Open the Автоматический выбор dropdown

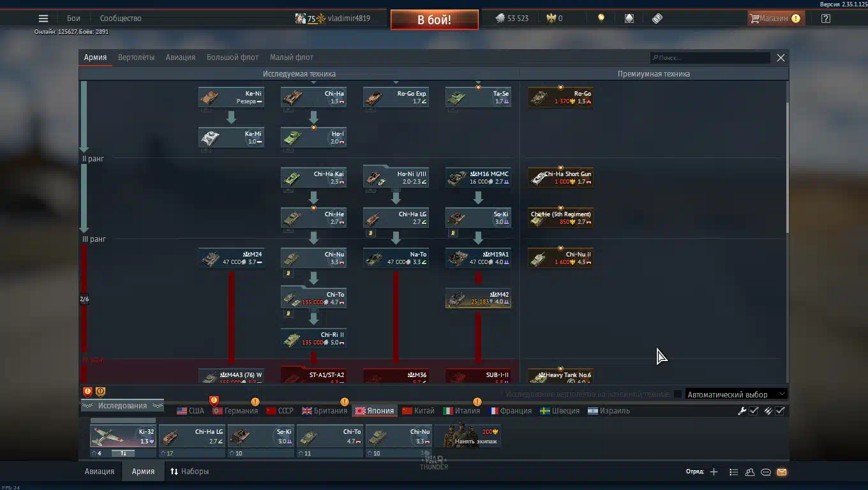pos(736,394)
